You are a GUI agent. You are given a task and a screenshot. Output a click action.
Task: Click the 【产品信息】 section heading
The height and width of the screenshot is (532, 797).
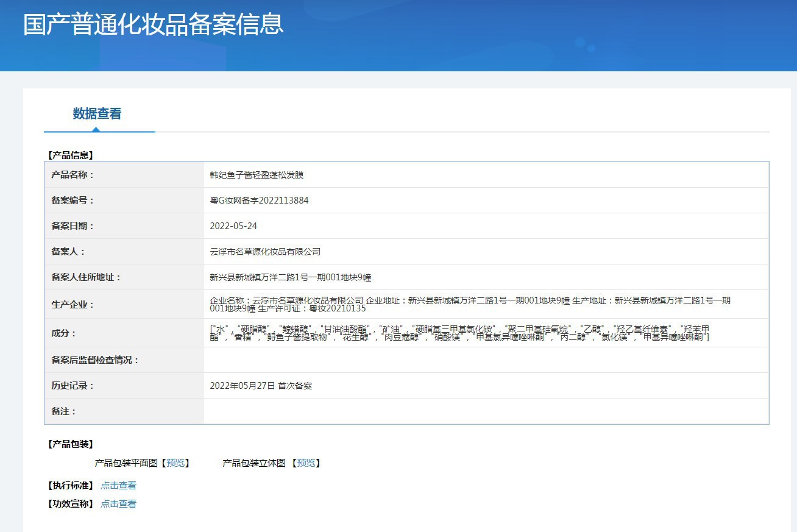click(x=70, y=155)
